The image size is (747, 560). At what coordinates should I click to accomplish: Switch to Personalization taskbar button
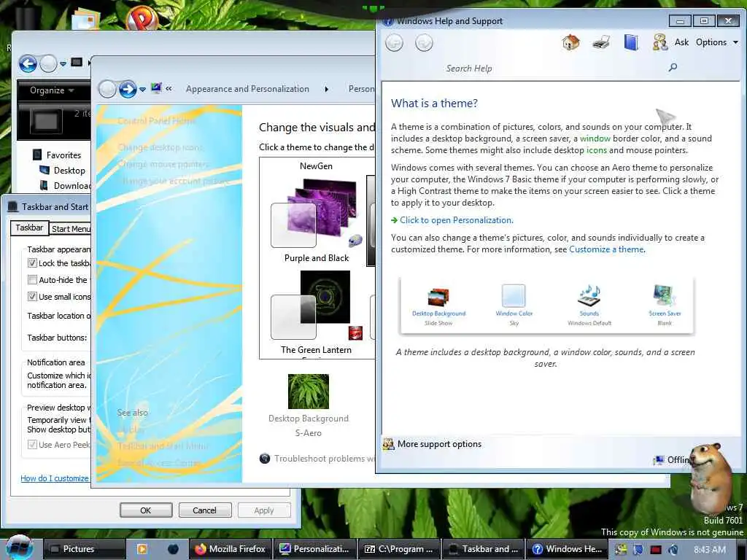[317, 549]
